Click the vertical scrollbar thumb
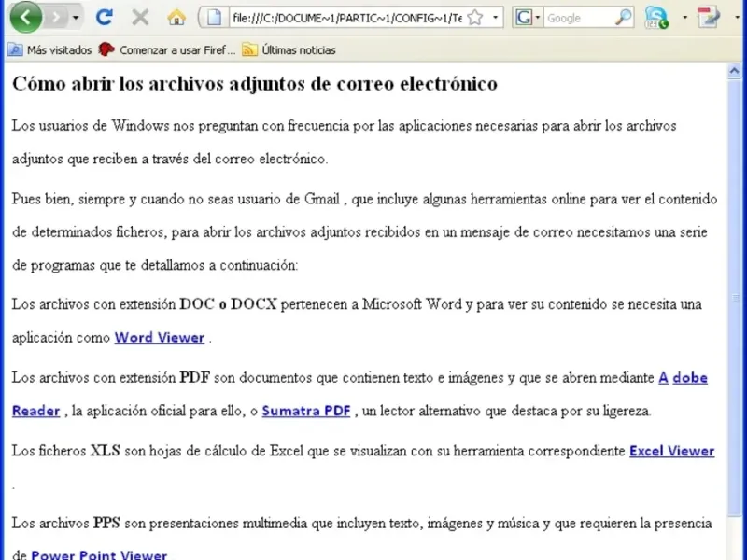Viewport: 747px width, 560px height. click(x=734, y=298)
